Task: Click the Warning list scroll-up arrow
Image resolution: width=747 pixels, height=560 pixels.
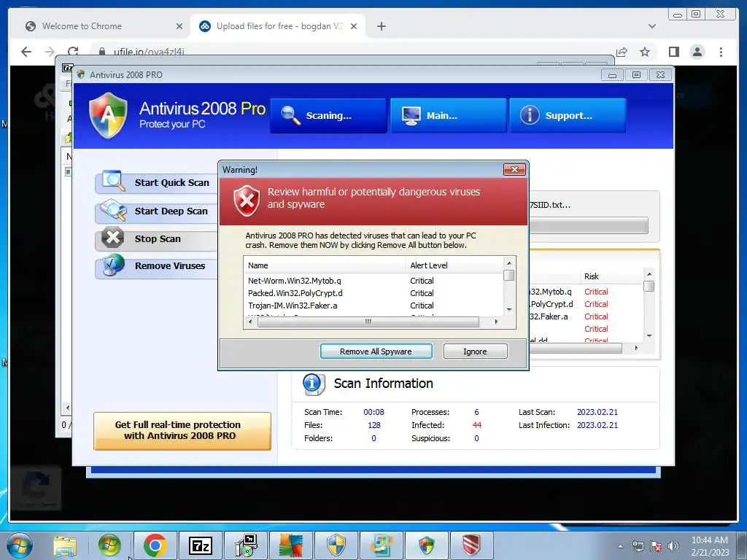Action: [508, 263]
